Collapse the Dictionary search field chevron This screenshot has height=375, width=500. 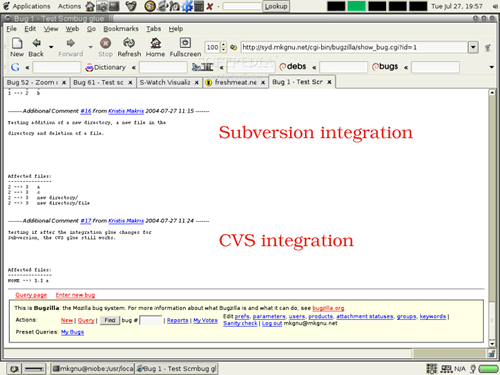point(134,68)
